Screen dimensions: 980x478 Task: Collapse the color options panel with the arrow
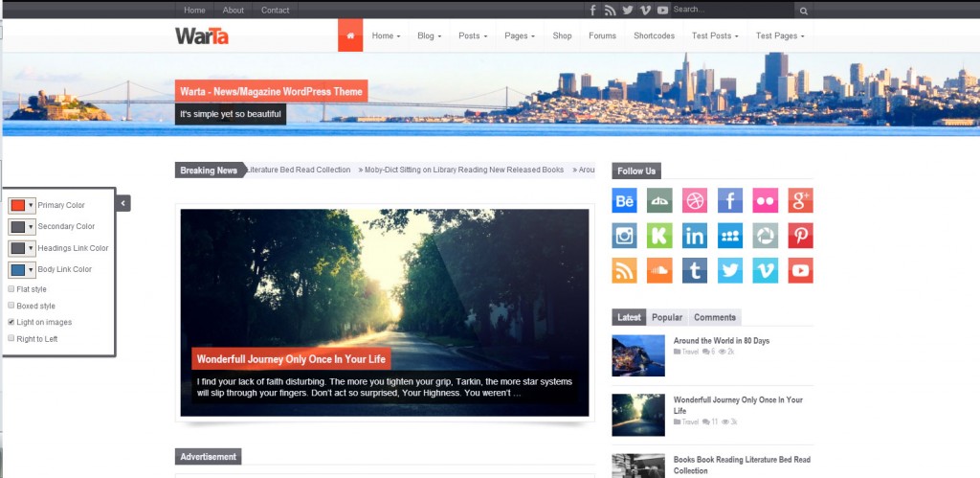pyautogui.click(x=123, y=203)
